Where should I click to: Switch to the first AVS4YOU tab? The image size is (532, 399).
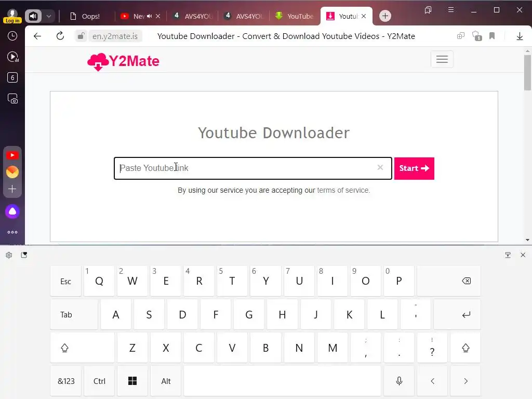point(192,16)
